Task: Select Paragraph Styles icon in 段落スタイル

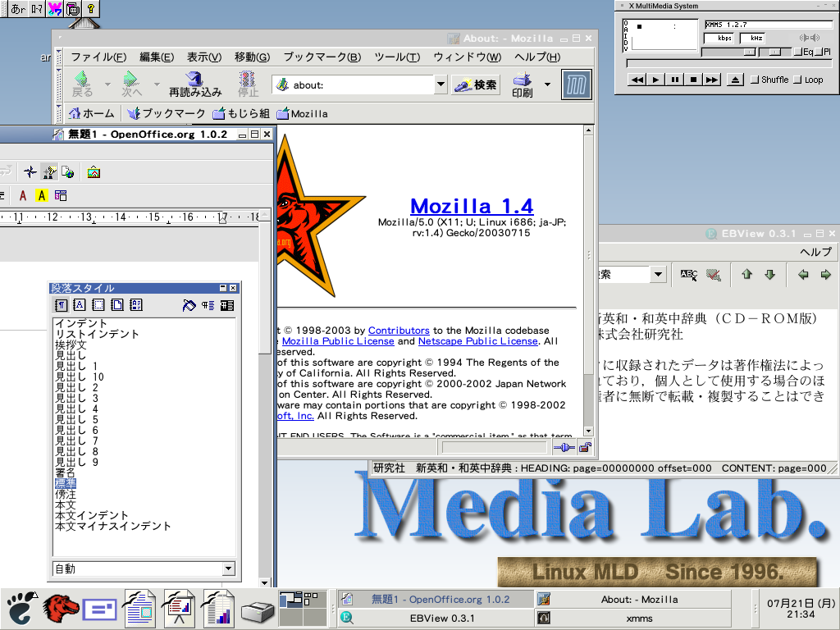Action: (x=61, y=305)
